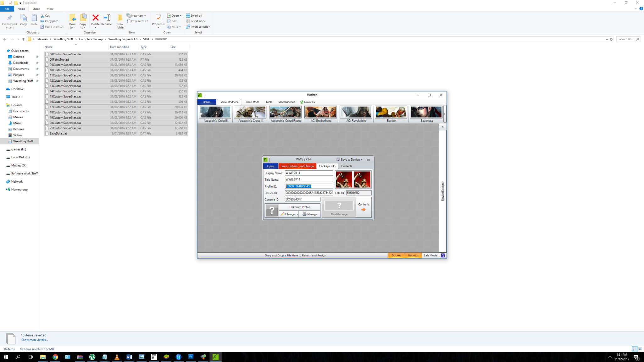This screenshot has height=362, width=644.
Task: Click Pin to Quick access icon
Action: (10, 21)
